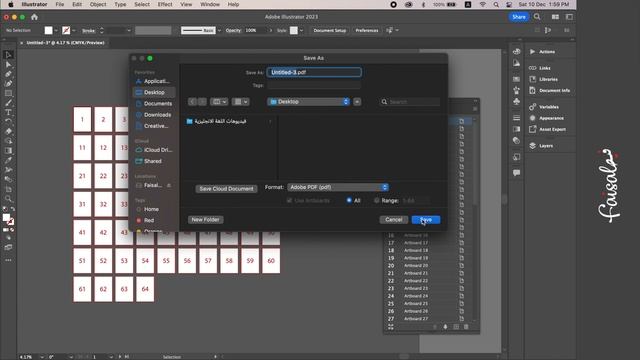This screenshot has width=640, height=360.
Task: Open the stroke weight dropdown
Action: click(129, 31)
